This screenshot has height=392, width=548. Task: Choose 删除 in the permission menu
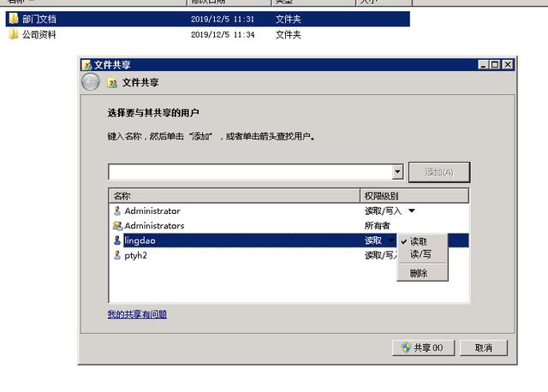419,273
